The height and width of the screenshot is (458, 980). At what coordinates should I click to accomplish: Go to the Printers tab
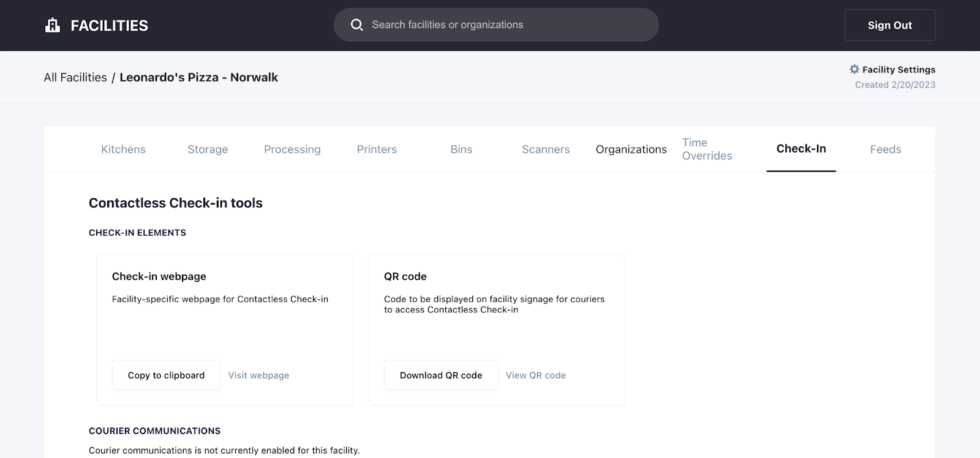377,149
